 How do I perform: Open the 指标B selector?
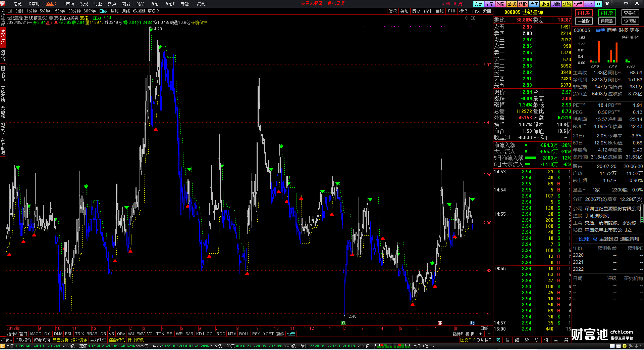click(x=458, y=334)
